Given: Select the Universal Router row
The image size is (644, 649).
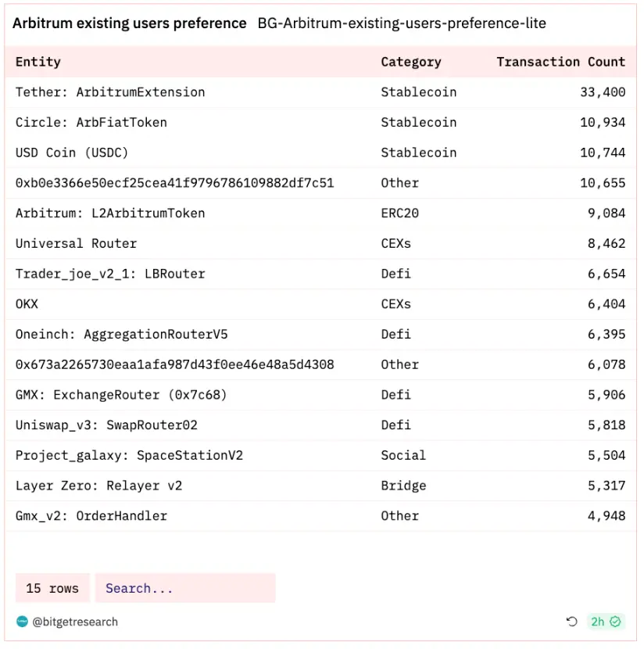Looking at the screenshot, I should click(77, 243).
